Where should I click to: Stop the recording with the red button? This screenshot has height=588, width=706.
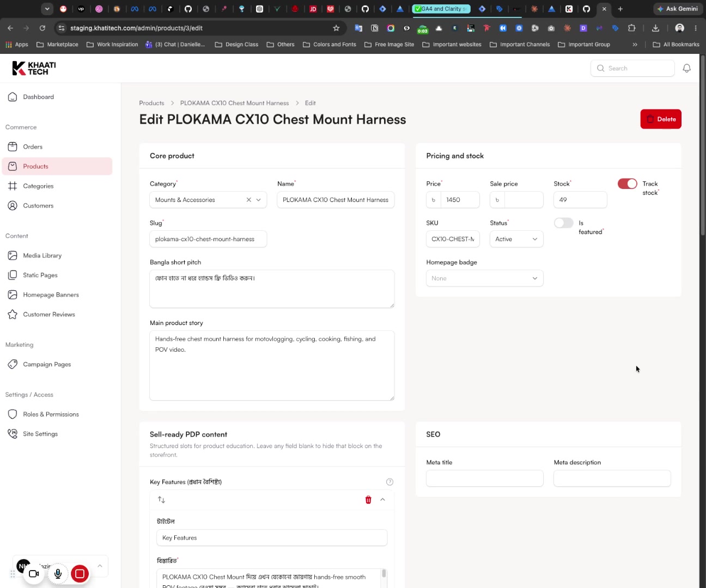80,574
